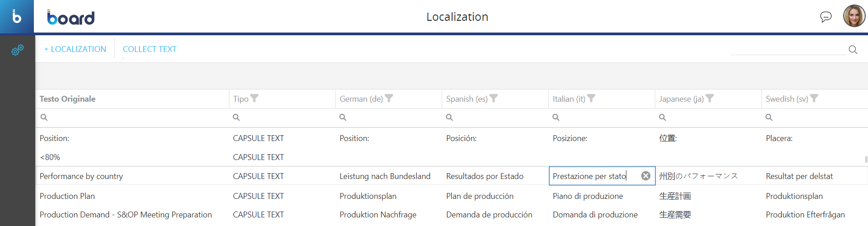The width and height of the screenshot is (868, 226).
Task: Click the Japanese (ja) column filter icon
Action: pos(710,98)
